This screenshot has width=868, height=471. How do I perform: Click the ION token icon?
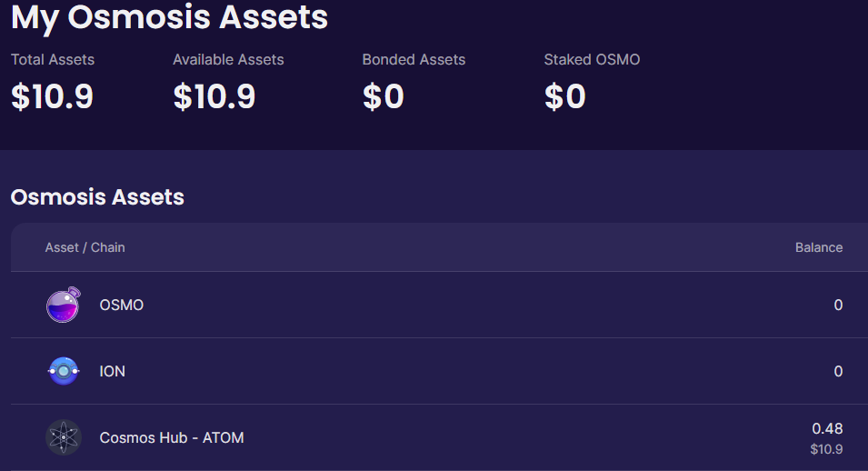coord(63,371)
